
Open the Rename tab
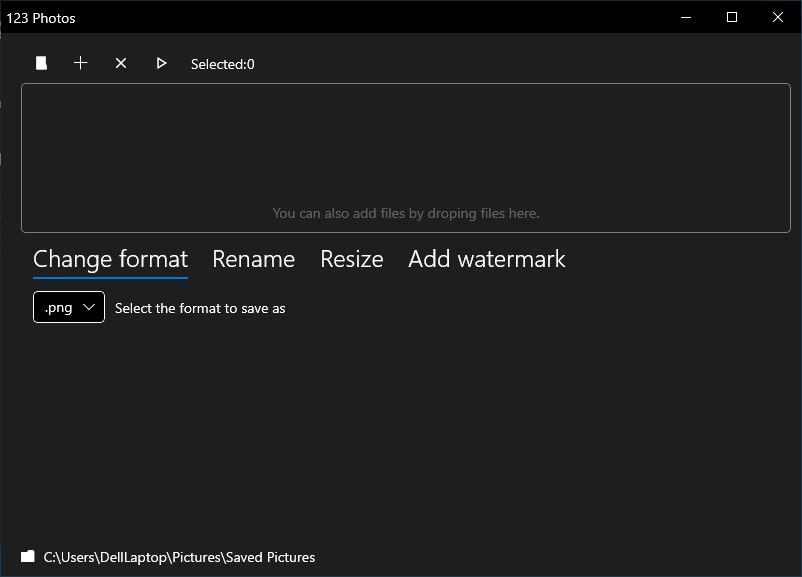(254, 259)
